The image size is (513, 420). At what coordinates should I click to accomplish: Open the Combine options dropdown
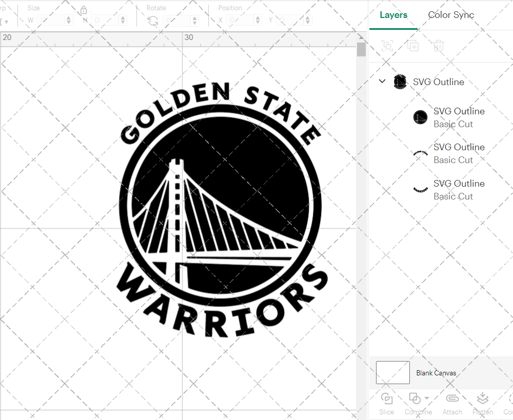pyautogui.click(x=425, y=398)
